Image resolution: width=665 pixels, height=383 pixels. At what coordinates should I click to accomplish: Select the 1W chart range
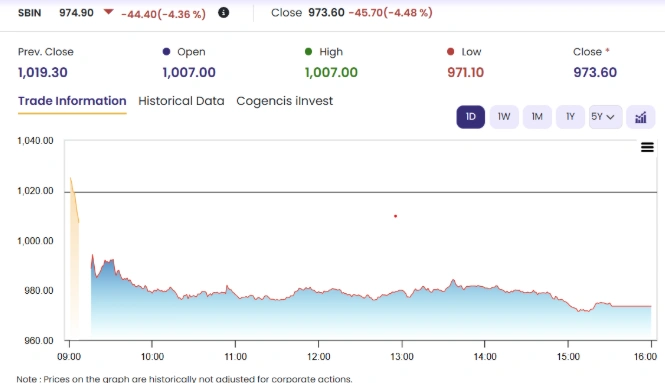click(x=504, y=117)
